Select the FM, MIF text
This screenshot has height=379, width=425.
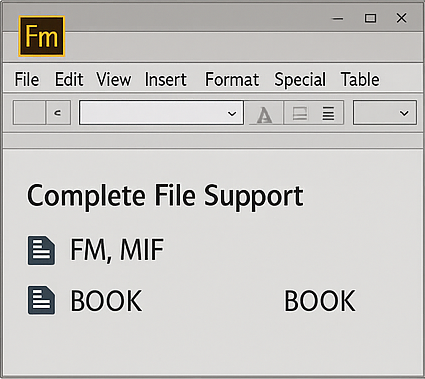117,250
